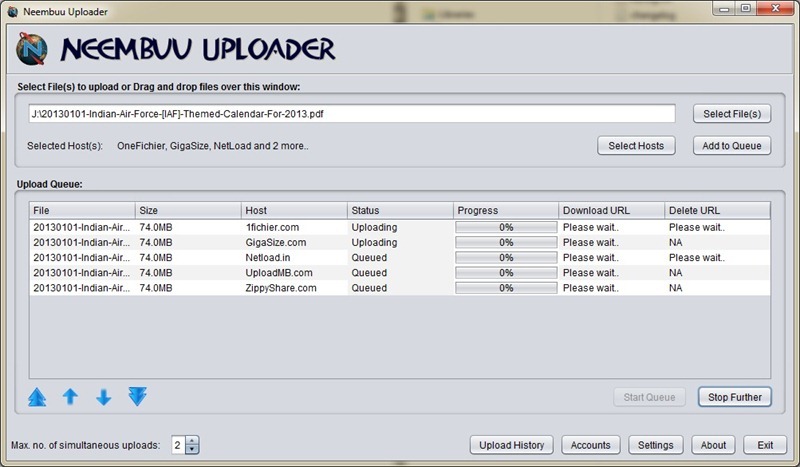Close the Neembuu Uploader window
This screenshot has height=467, width=800.
(776, 8)
